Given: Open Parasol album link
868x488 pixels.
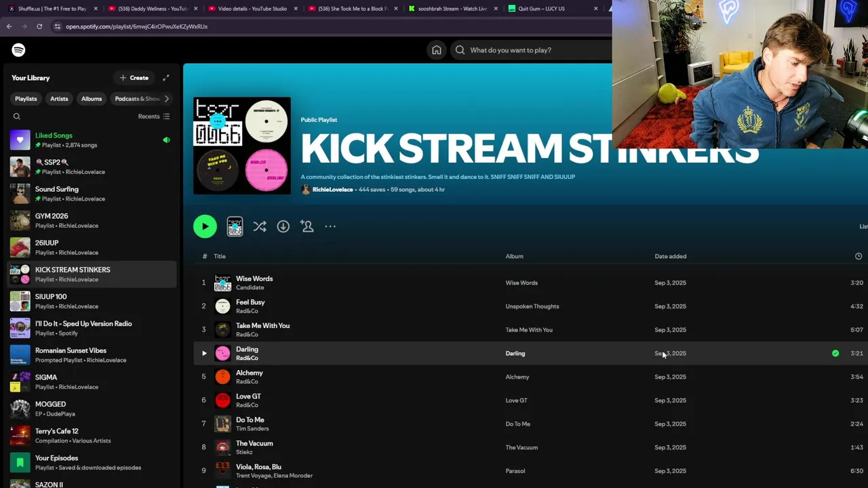Looking at the screenshot, I should [x=515, y=471].
